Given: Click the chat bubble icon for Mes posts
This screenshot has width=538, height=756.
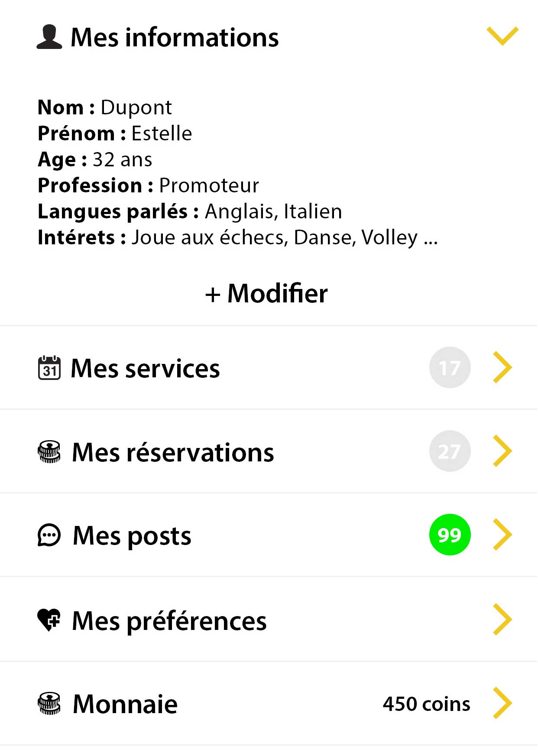Looking at the screenshot, I should (x=49, y=535).
